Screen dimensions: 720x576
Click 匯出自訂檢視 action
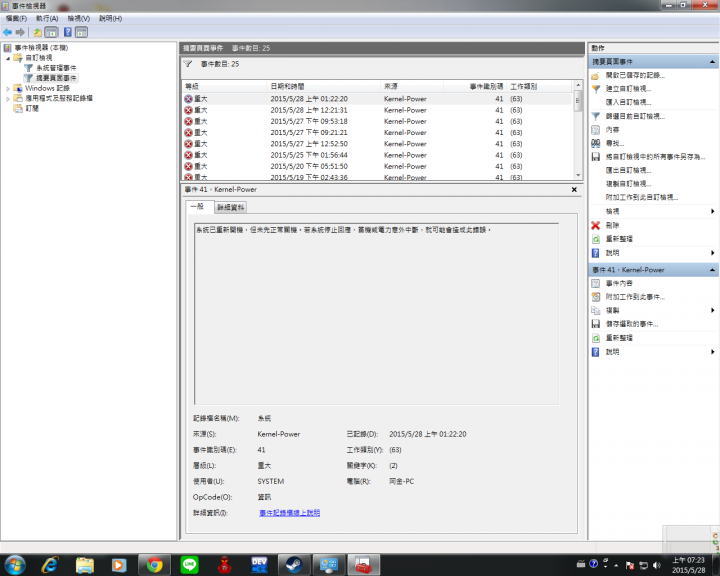(628, 170)
